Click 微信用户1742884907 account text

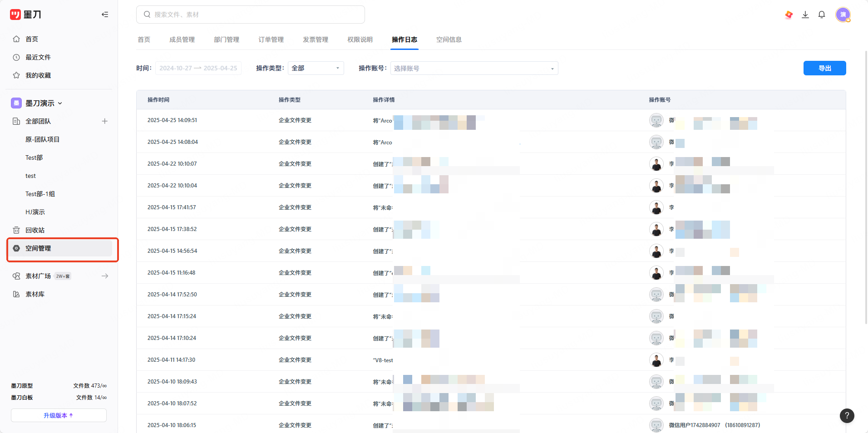[694, 425]
